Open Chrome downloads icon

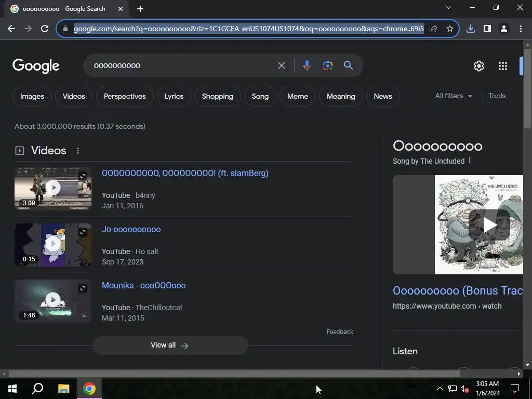pyautogui.click(x=471, y=29)
